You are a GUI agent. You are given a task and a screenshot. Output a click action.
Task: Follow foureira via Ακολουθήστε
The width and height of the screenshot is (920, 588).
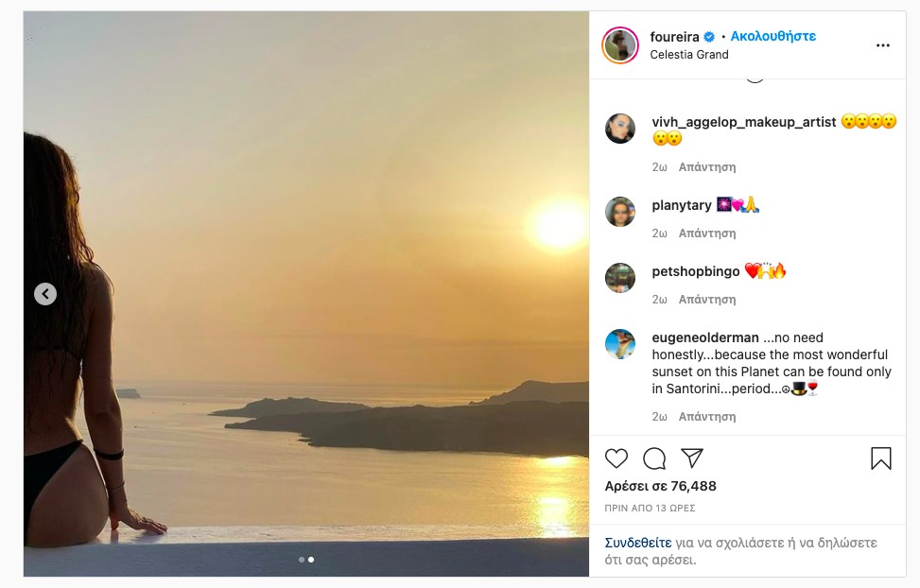point(772,36)
